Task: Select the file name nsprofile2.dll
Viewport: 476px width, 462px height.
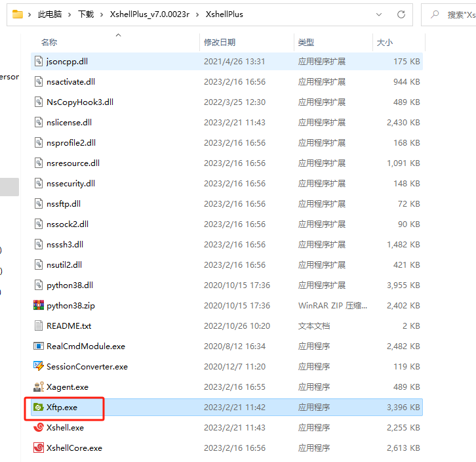Action: (x=71, y=143)
